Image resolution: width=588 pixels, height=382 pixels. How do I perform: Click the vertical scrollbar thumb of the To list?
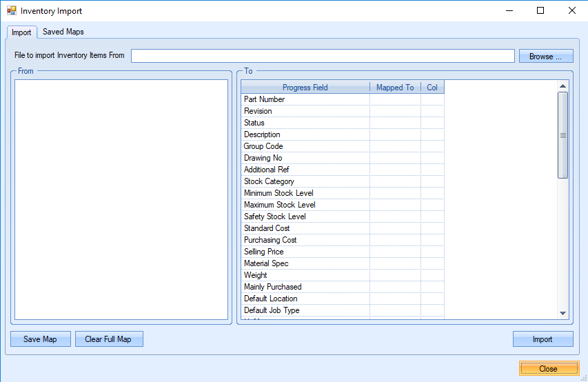coord(562,135)
